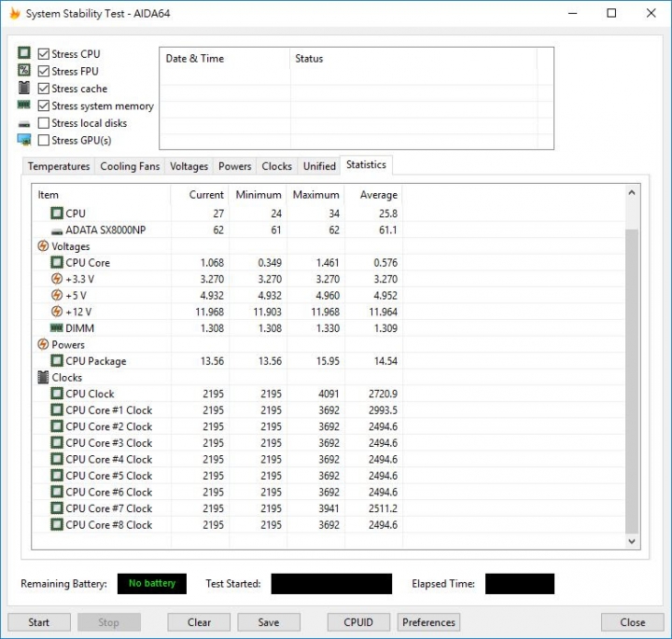Click the Date & Time log column header
This screenshot has height=639, width=672.
tap(225, 59)
